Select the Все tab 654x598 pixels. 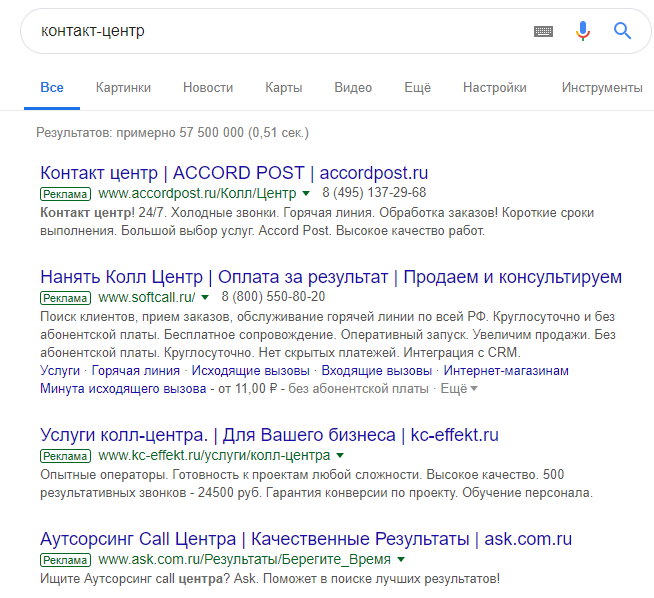[52, 88]
